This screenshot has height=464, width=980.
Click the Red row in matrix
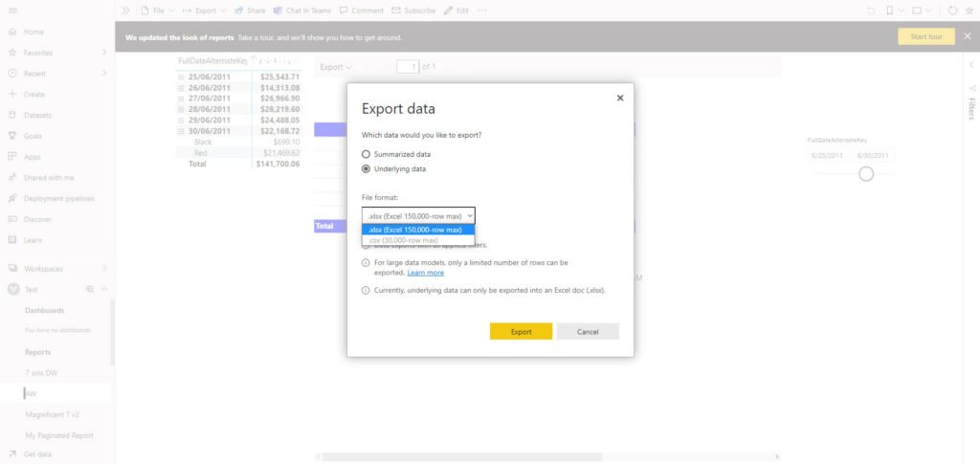click(x=238, y=153)
